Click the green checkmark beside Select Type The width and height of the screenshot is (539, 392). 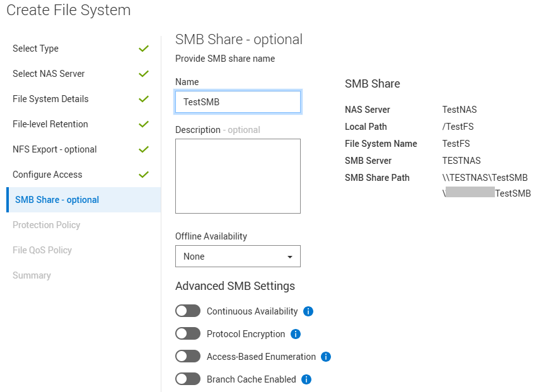tap(144, 49)
